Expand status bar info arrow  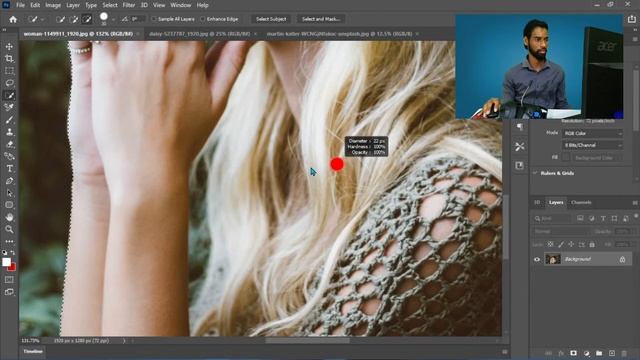[x=124, y=341]
